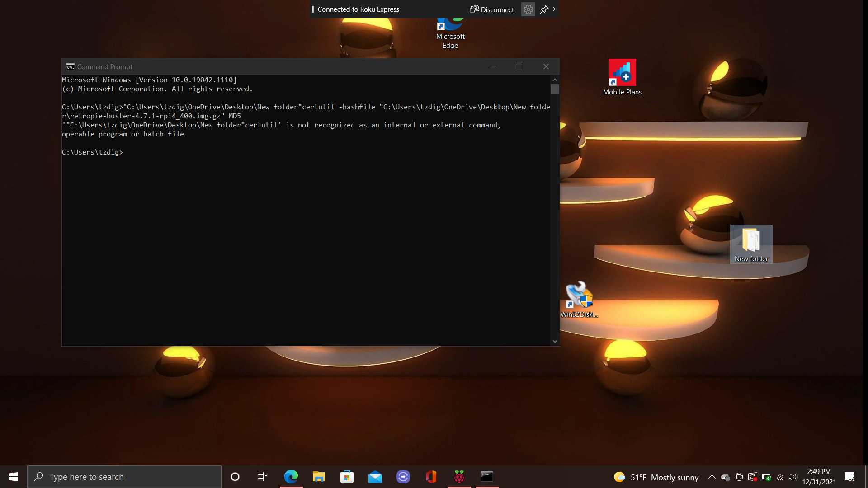Open cast connection settings gear
Image resolution: width=868 pixels, height=488 pixels.
[x=528, y=9]
